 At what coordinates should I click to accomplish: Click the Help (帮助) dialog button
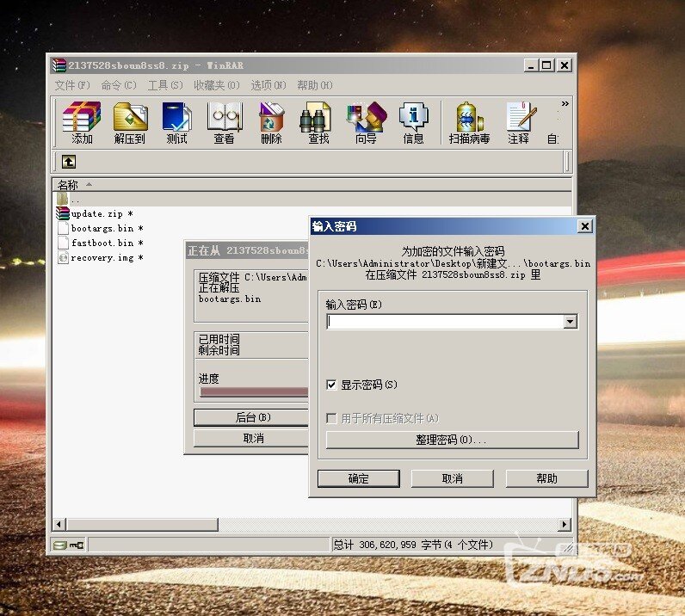(547, 479)
